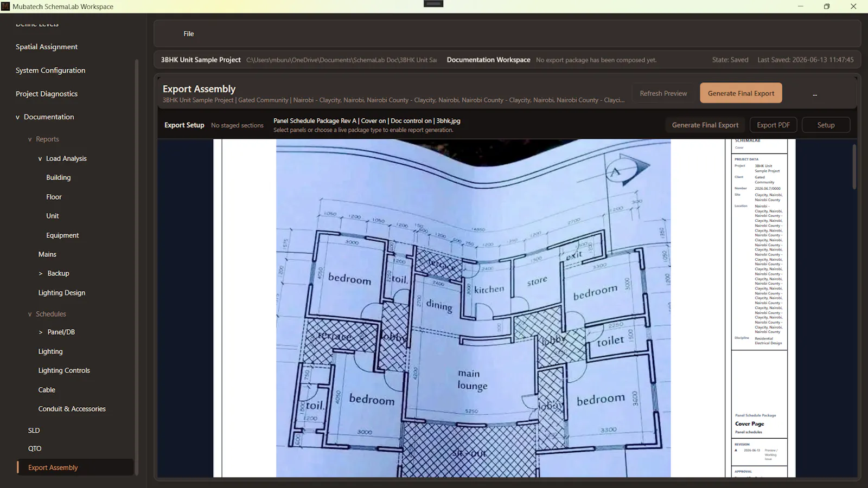This screenshot has width=868, height=488.
Task: Click the floor plan image preview
Action: click(x=473, y=308)
